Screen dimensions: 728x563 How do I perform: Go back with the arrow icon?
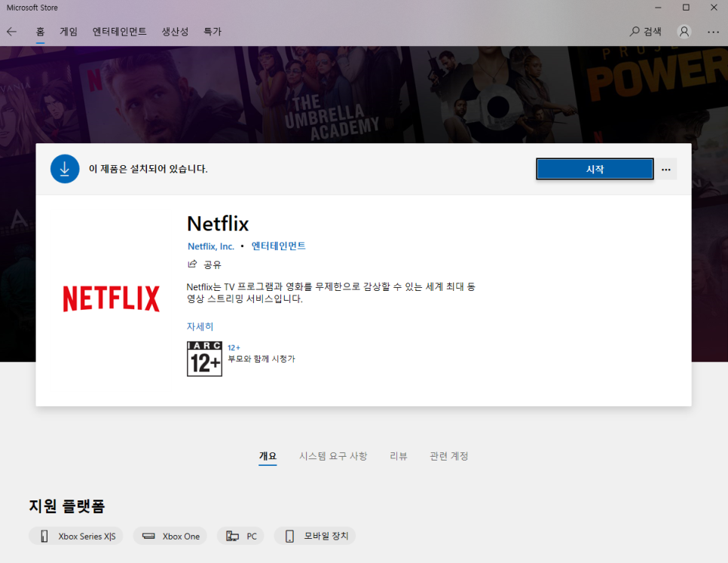point(11,32)
